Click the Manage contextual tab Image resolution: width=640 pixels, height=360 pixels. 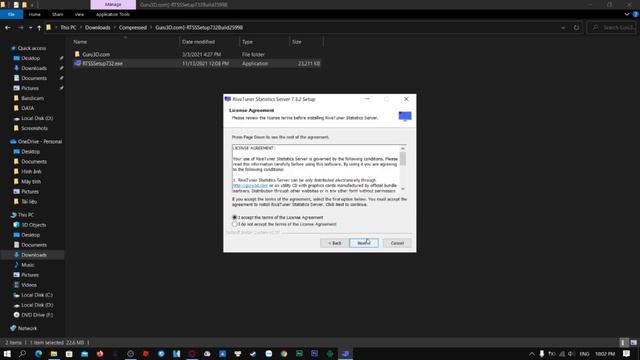[113, 4]
